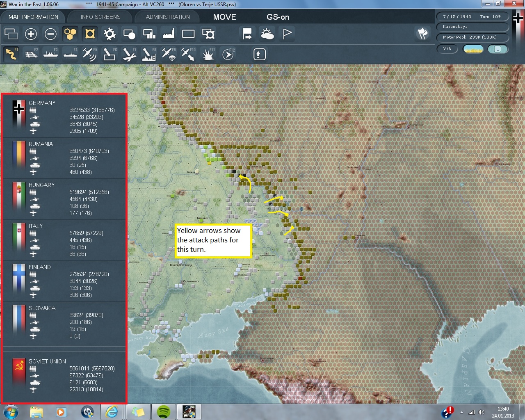Select air transport mode (F9)
Screen dimensions: 525x420
click(169, 54)
